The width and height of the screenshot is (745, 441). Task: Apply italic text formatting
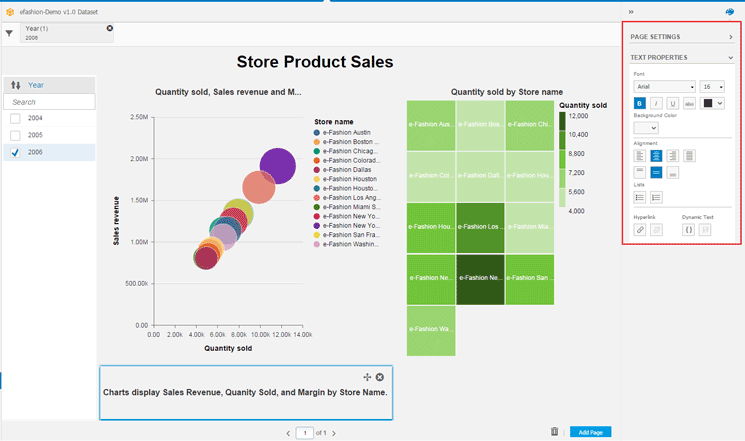(x=656, y=103)
